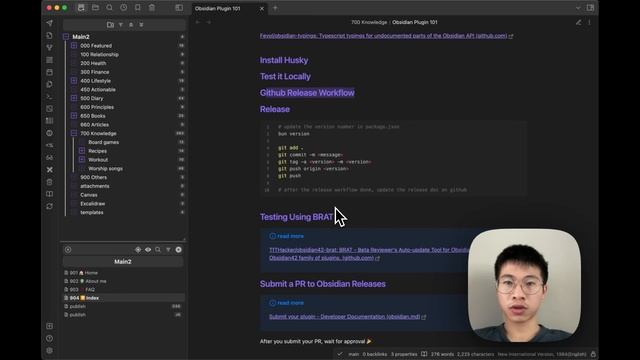The height and width of the screenshot is (360, 640).
Task: Click the graph fork icon in the left ribbon
Action: pyautogui.click(x=49, y=47)
